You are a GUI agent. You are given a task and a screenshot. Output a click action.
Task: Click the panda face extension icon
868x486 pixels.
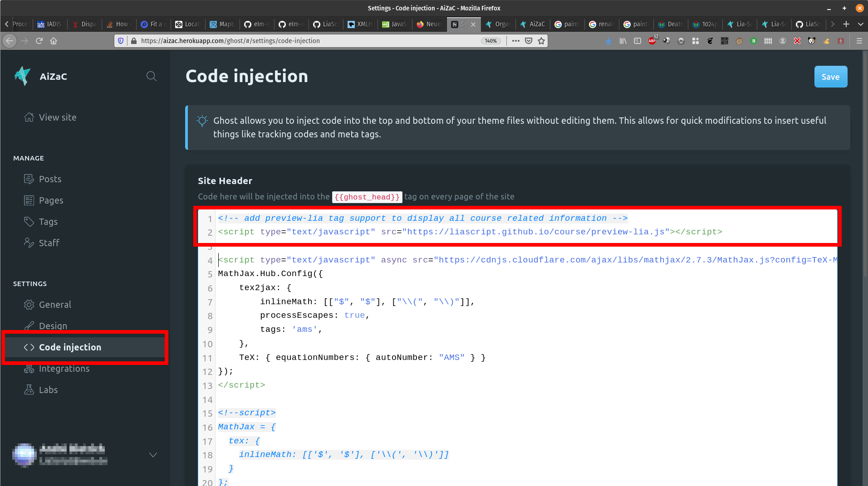click(x=812, y=41)
